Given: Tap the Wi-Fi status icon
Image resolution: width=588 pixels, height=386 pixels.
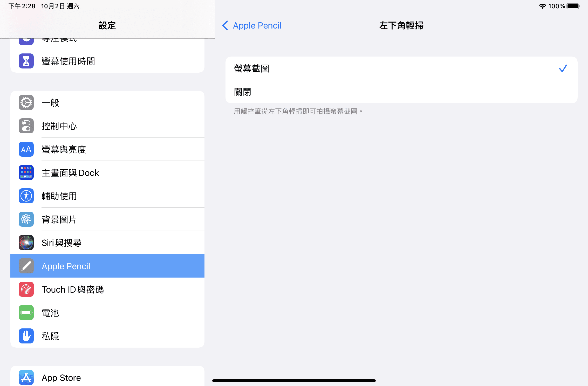Looking at the screenshot, I should click(x=542, y=6).
